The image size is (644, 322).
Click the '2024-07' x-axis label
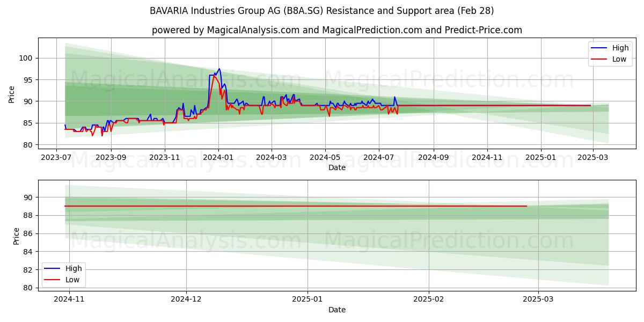379,158
